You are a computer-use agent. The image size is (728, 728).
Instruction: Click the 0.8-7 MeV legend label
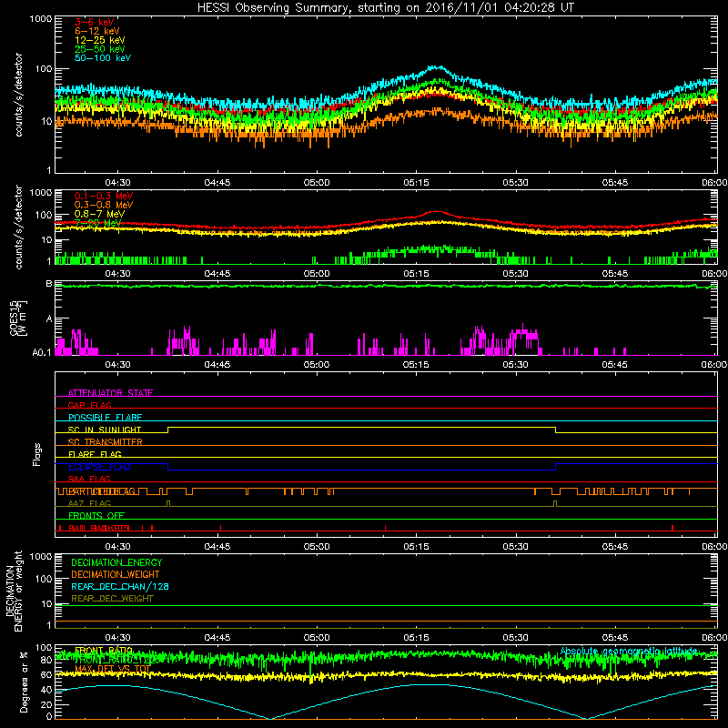[99, 214]
